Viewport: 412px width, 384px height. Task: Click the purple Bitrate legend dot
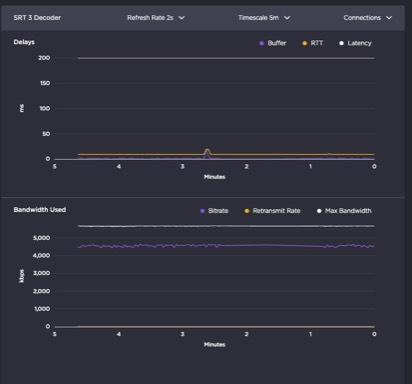pos(202,211)
